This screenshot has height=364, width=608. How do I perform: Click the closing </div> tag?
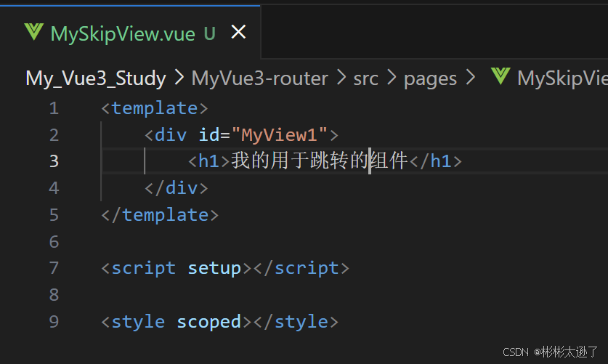177,188
